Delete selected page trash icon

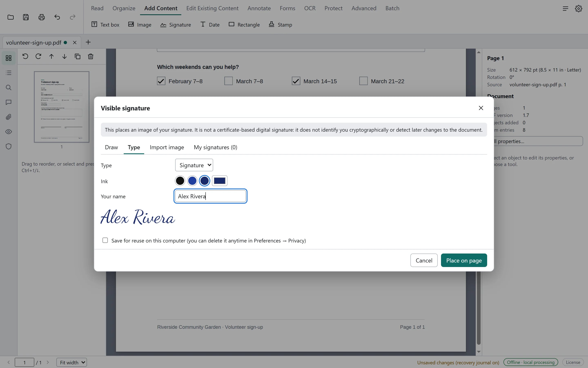click(91, 56)
